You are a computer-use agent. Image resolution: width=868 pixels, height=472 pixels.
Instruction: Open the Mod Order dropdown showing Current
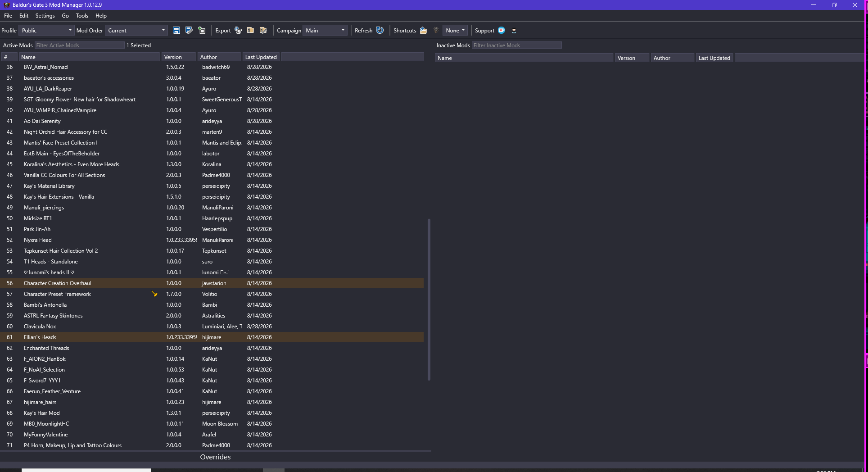[136, 30]
